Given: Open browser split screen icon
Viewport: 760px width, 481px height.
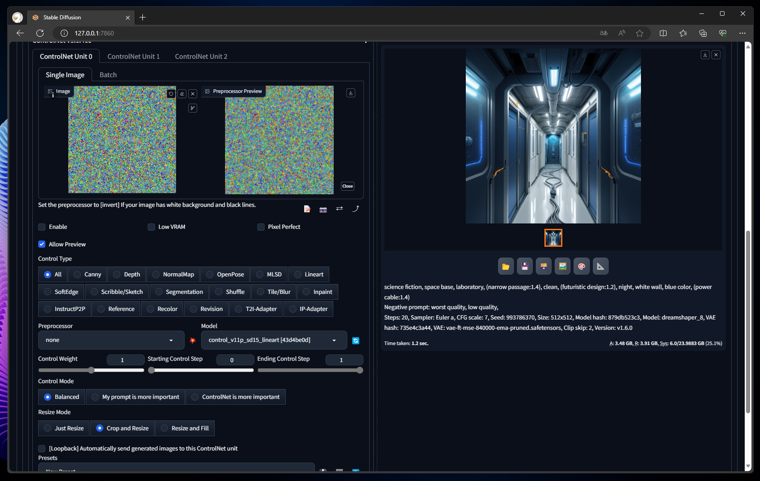Looking at the screenshot, I should click(x=663, y=33).
